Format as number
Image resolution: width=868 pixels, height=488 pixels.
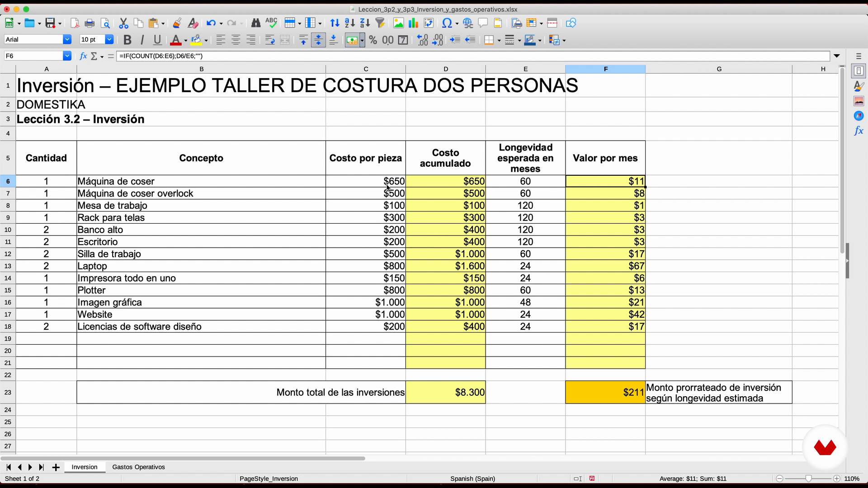tap(388, 40)
